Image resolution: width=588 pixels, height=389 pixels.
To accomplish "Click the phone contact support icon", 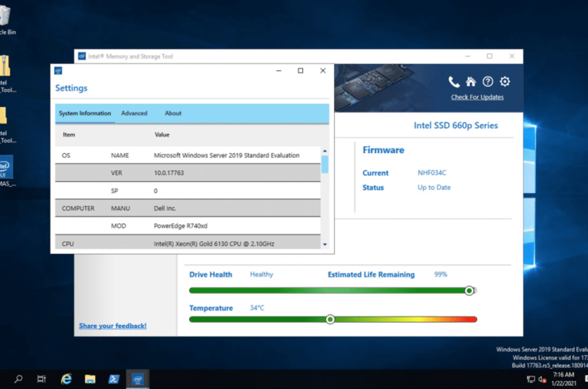I will pos(454,81).
